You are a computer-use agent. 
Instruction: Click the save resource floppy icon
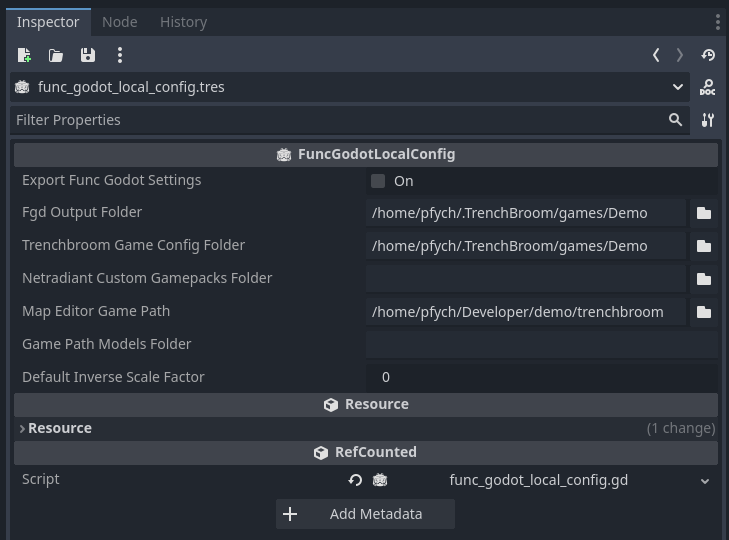click(x=88, y=55)
